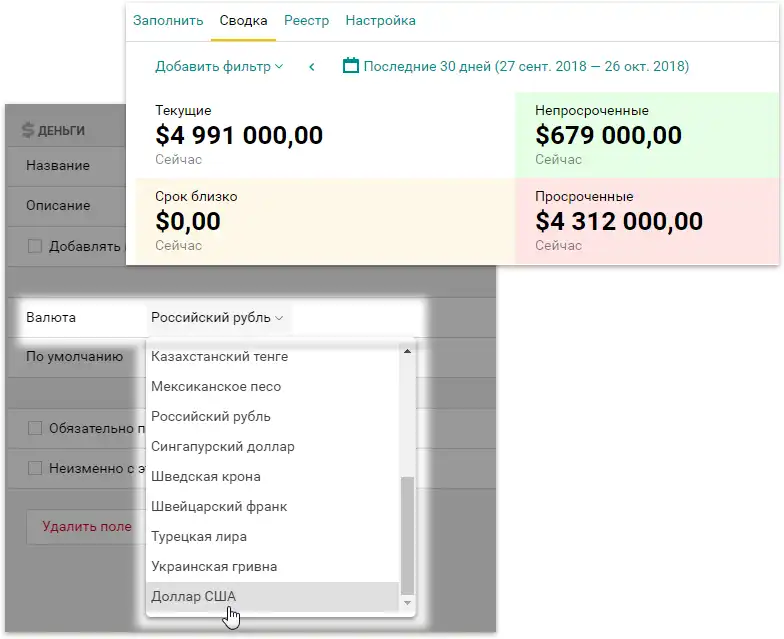Click the Просроченные overdue summary card
784x639 pixels.
coord(647,221)
